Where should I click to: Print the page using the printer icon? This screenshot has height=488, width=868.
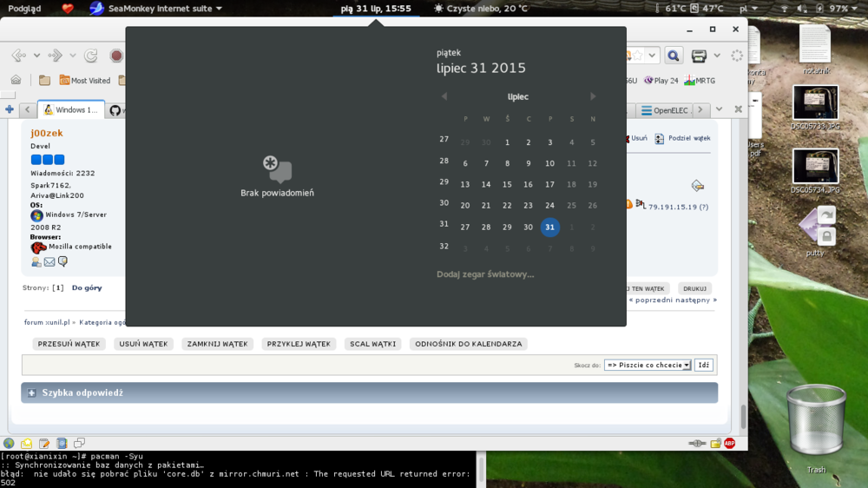[699, 56]
